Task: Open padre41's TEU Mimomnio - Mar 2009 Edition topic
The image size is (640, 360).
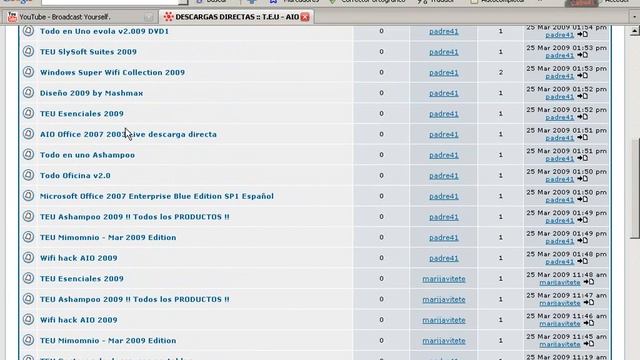Action: pyautogui.click(x=108, y=237)
